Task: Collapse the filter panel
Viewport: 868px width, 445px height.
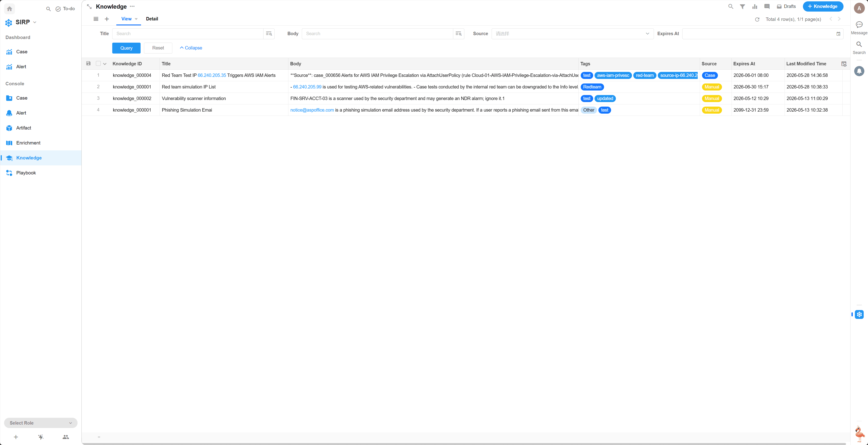Action: (x=191, y=48)
